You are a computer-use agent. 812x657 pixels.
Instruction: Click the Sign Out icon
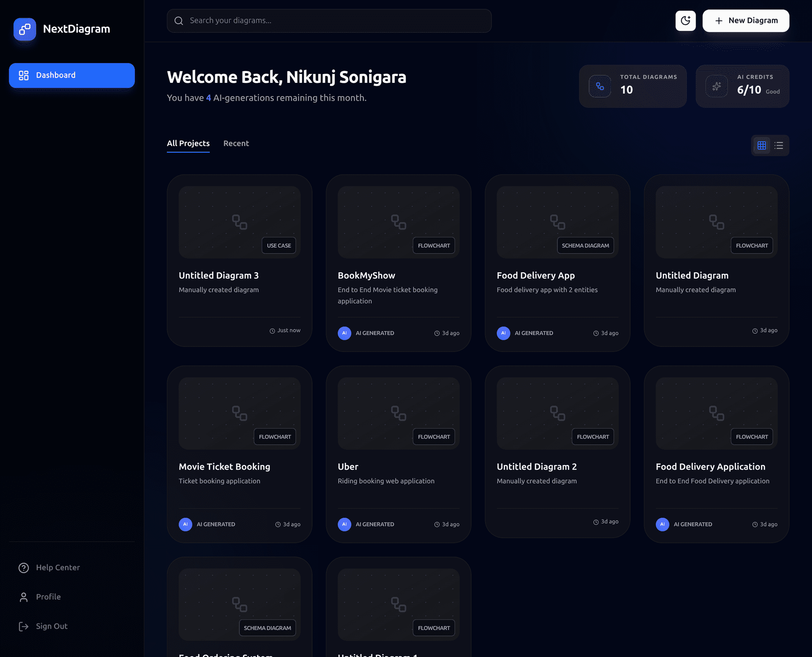point(24,627)
